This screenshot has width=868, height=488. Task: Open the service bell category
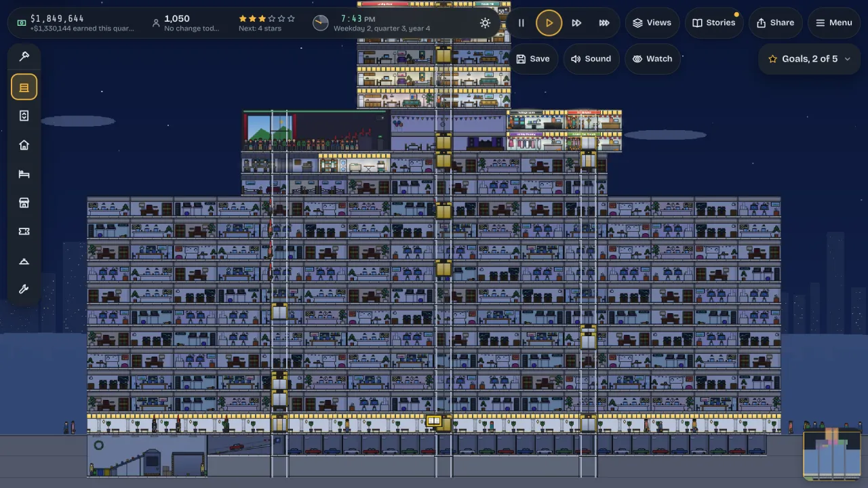coord(24,261)
